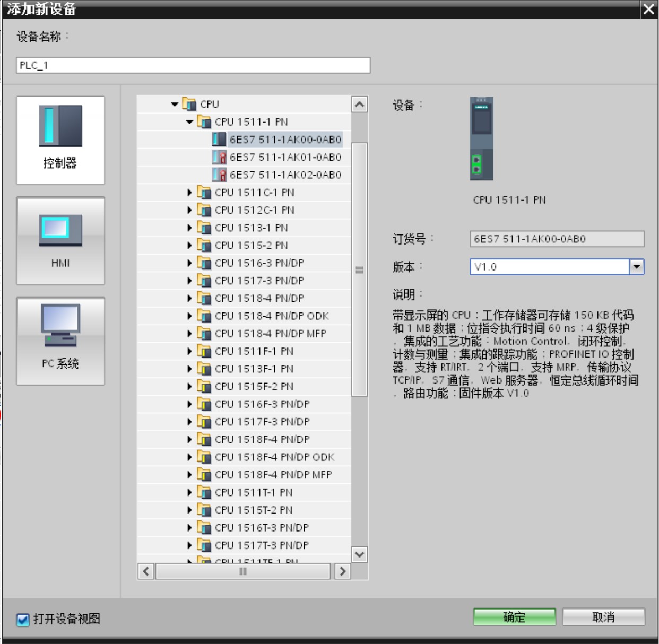This screenshot has width=659, height=644.
Task: Select the HMI device category icon
Action: pyautogui.click(x=60, y=241)
